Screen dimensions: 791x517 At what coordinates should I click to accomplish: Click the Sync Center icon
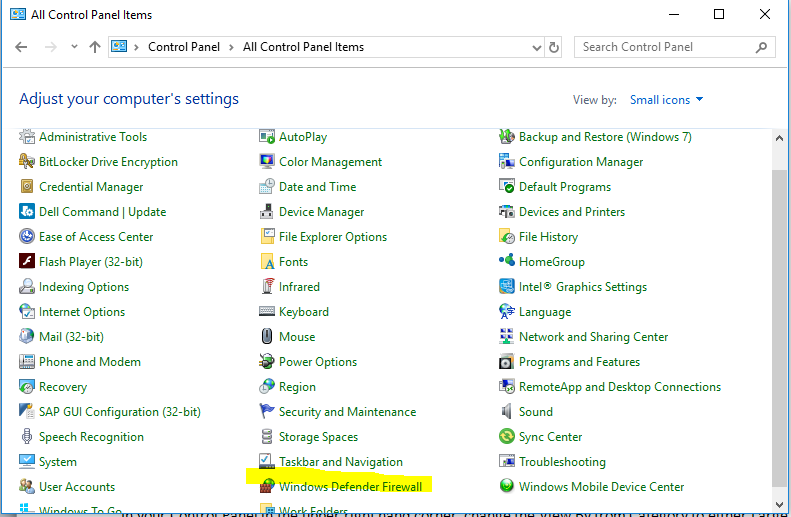506,437
